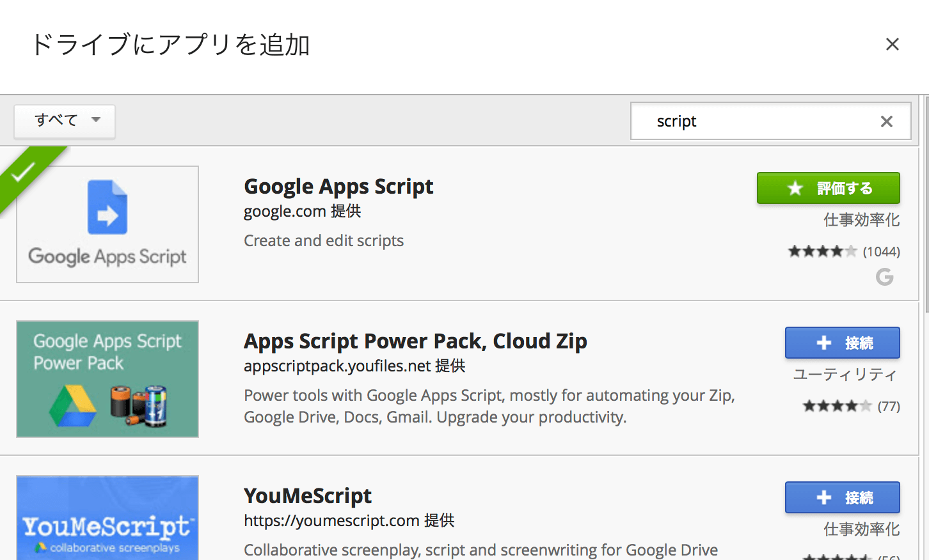Image resolution: width=929 pixels, height=560 pixels.
Task: Click the Google 'G' brand icon
Action: pyautogui.click(x=884, y=277)
